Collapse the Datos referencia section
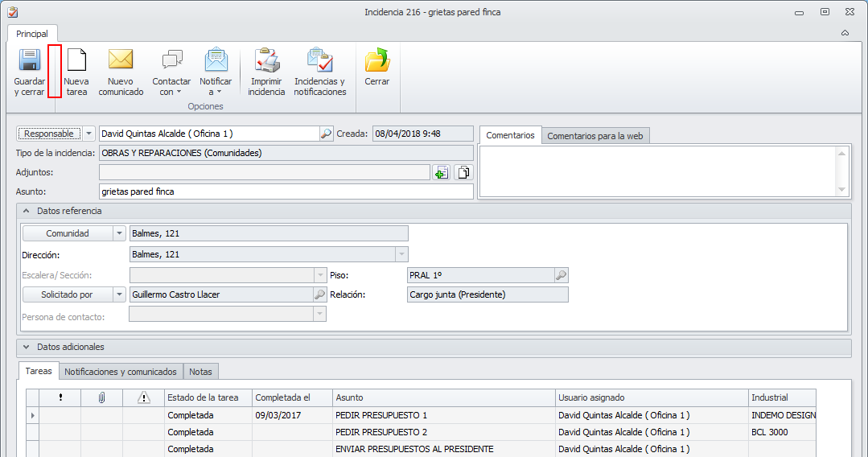Screen dimensions: 868x457 click(27, 211)
